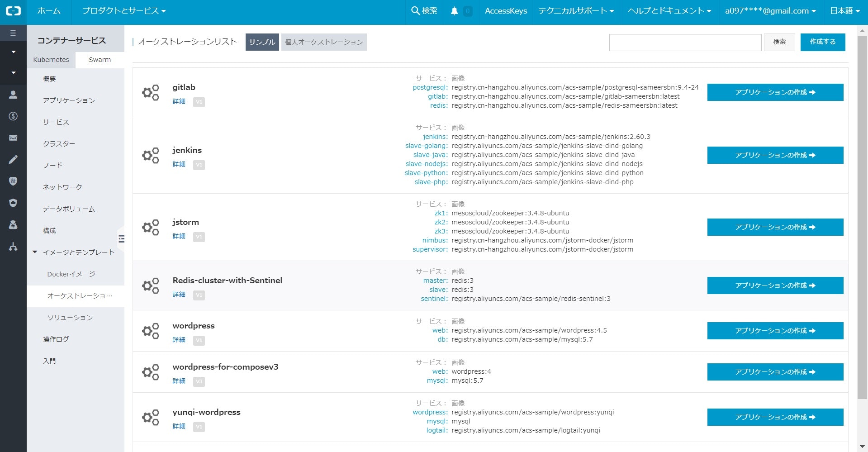This screenshot has width=868, height=452.
Task: Click the vertical scrollbar thumb
Action: pyautogui.click(x=862, y=217)
